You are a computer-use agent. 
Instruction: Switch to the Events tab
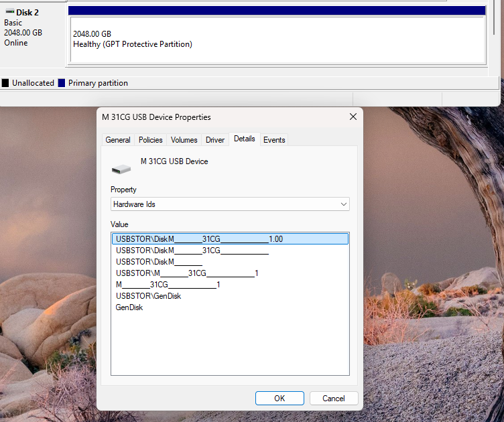(274, 140)
